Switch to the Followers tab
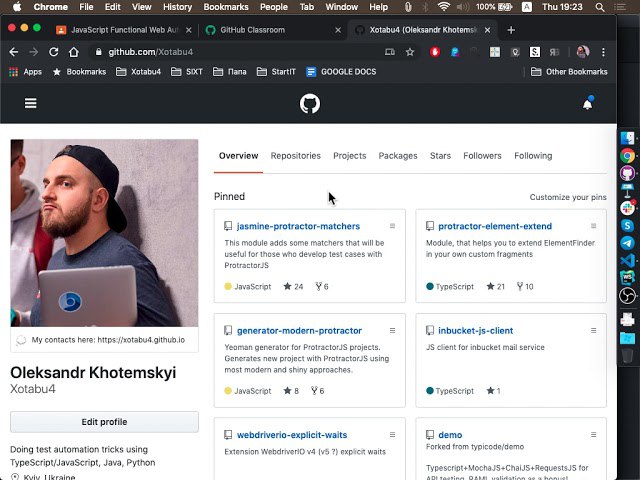This screenshot has height=480, width=640. [x=482, y=156]
